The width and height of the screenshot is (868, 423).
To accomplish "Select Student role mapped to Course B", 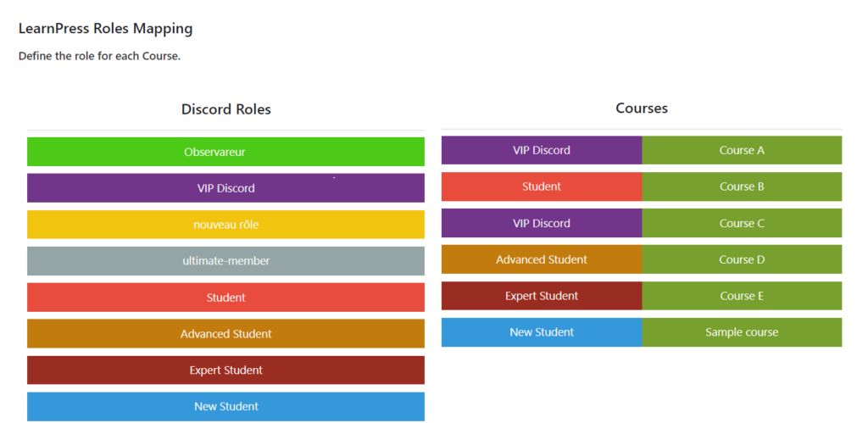I will [x=542, y=186].
